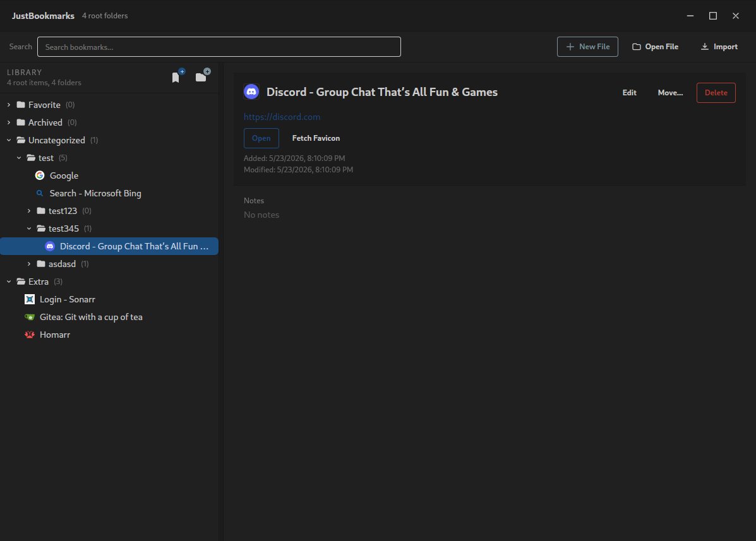Select the Login - Sonarr bookmark

pyautogui.click(x=68, y=299)
